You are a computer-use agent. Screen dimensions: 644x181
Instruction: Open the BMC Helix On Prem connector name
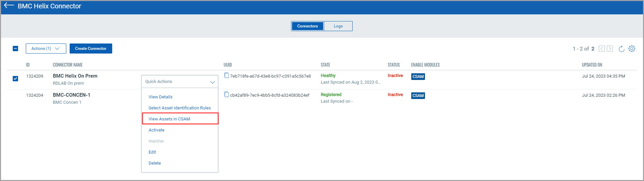click(x=75, y=76)
